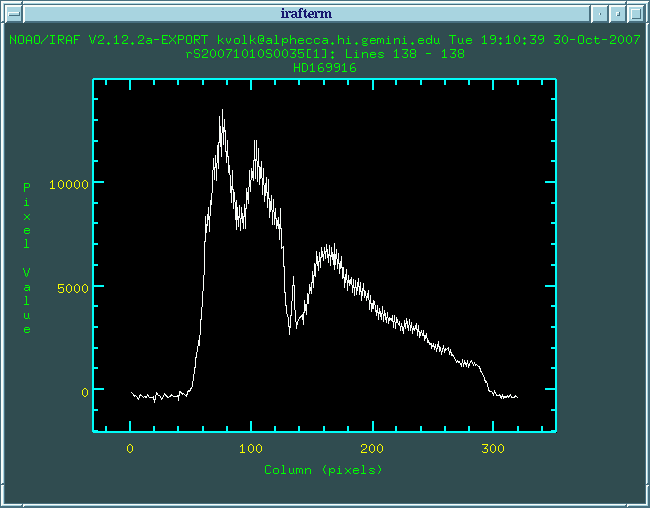Click the 10000 y-axis label

[x=69, y=184]
